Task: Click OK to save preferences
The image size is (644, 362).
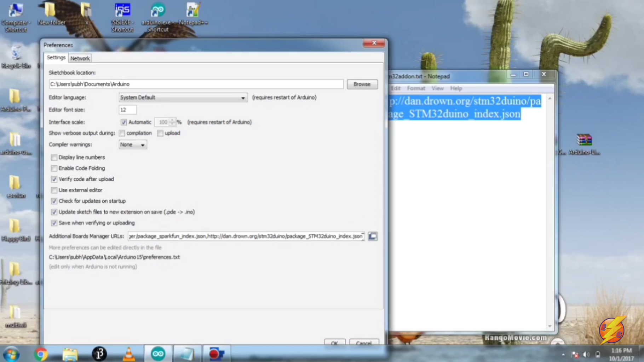Action: pyautogui.click(x=334, y=342)
